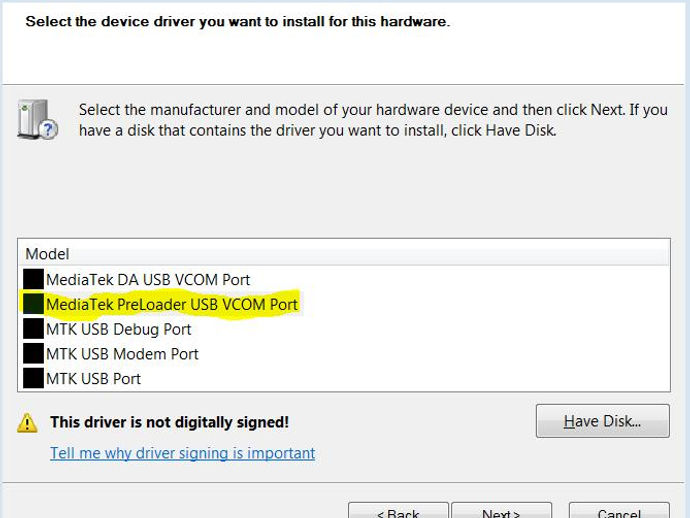690x518 pixels.
Task: Click icon next to MTK USB Modem Port
Action: coord(33,353)
